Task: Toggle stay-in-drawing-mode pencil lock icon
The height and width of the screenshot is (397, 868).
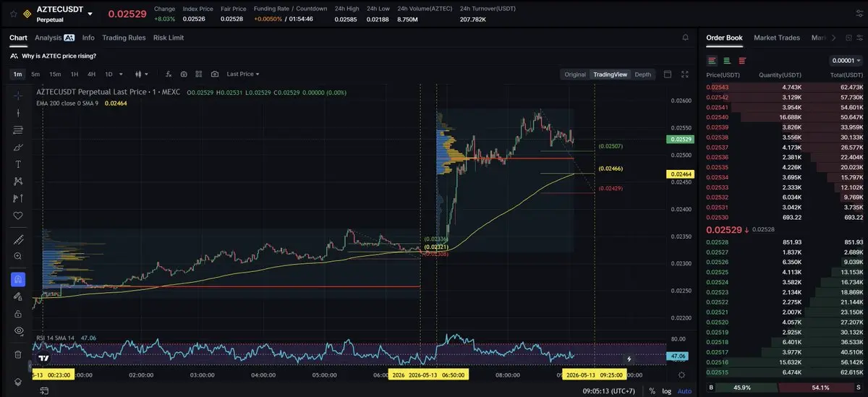Action: point(18,296)
